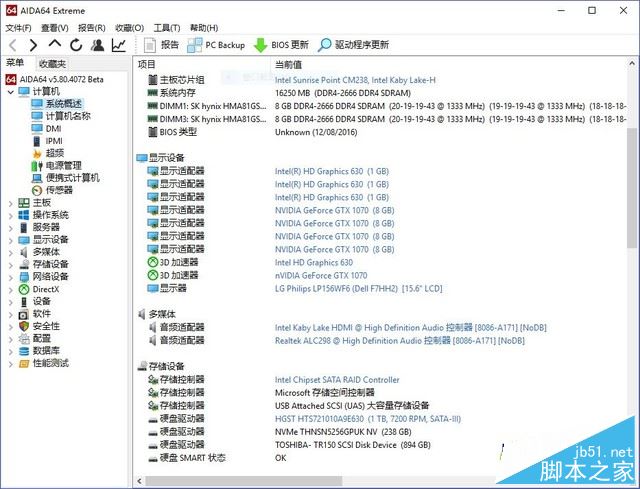
Task: Click the vertical scrollbar thumb
Action: [632, 187]
